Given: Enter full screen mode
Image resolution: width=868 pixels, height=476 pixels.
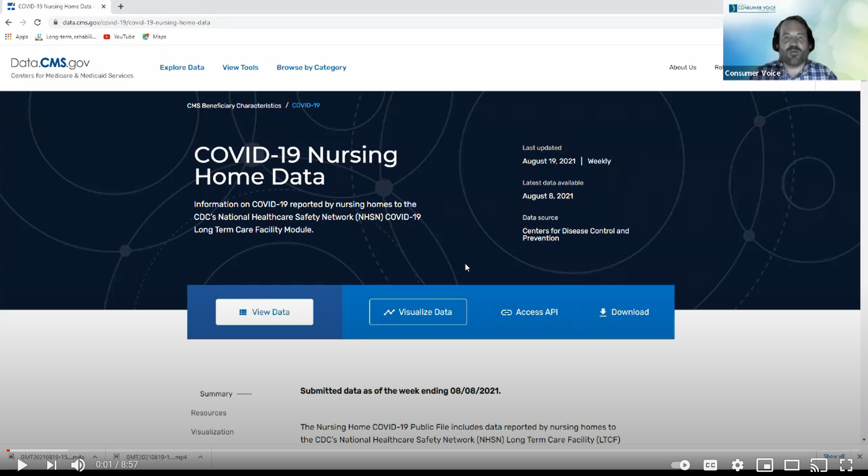Looking at the screenshot, I should coord(846,465).
